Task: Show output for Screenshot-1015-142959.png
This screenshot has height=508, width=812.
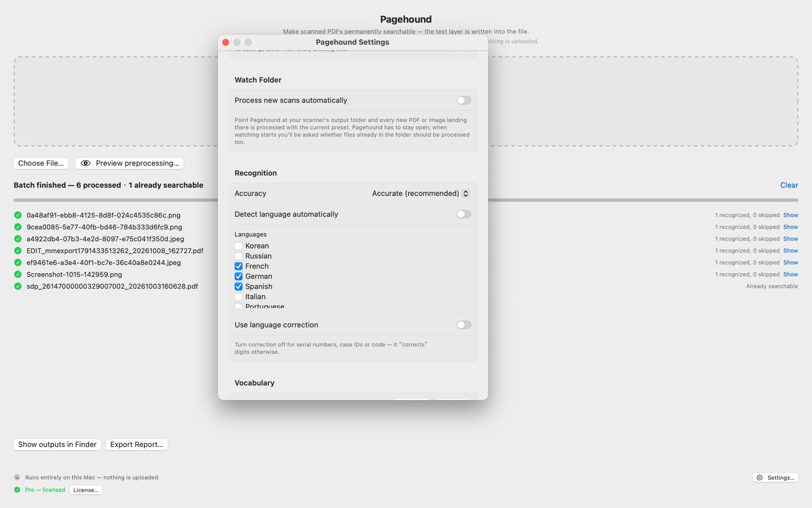Action: [790, 274]
